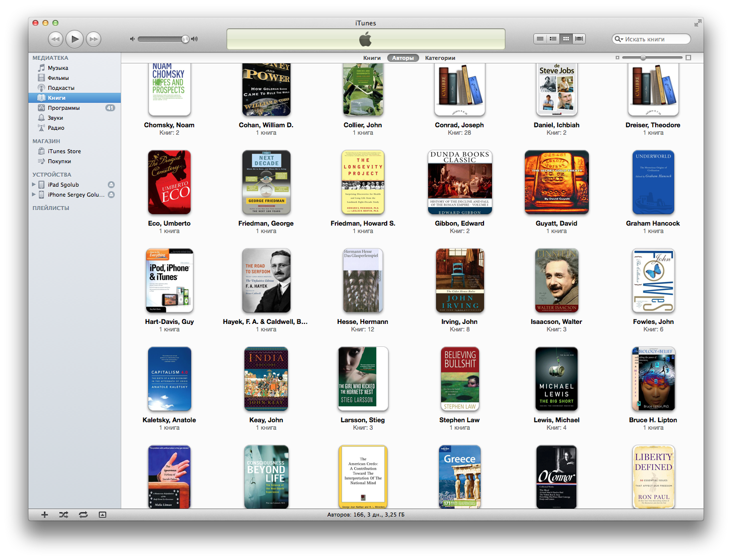Open the Книги tab

coord(372,58)
